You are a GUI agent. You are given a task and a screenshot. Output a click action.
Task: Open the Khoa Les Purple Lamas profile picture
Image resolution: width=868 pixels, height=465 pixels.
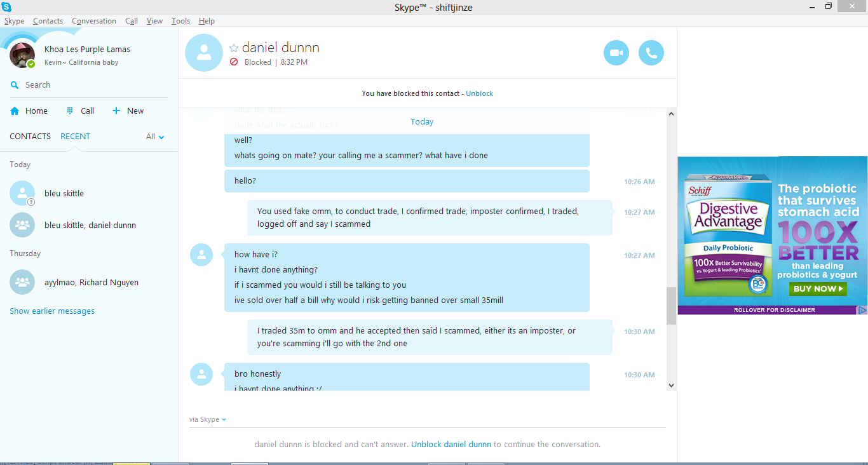22,56
